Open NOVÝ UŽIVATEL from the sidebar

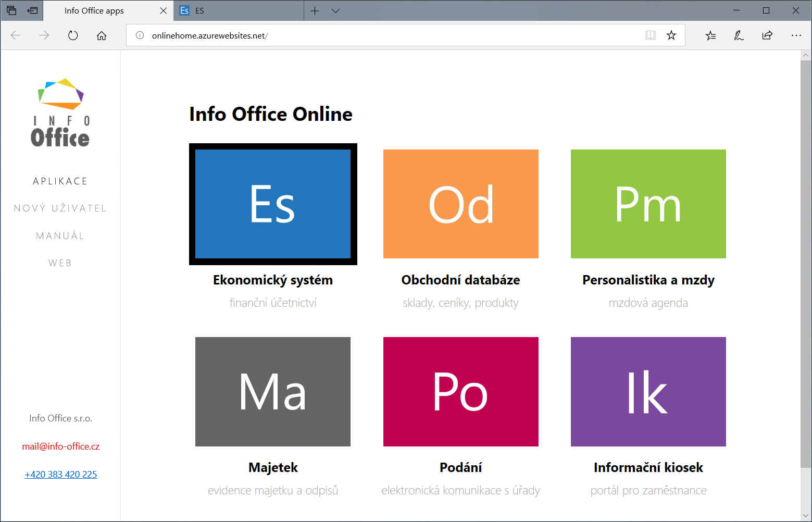point(60,208)
